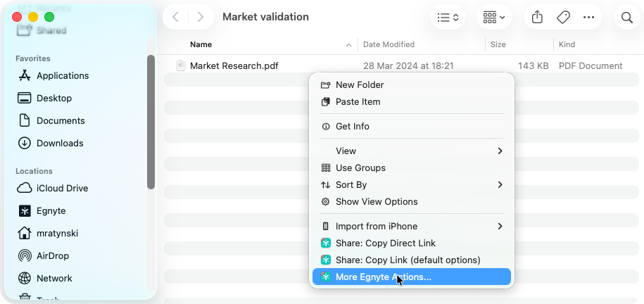Click the AirDrop sidebar icon
The image size is (644, 304).
click(x=25, y=256)
